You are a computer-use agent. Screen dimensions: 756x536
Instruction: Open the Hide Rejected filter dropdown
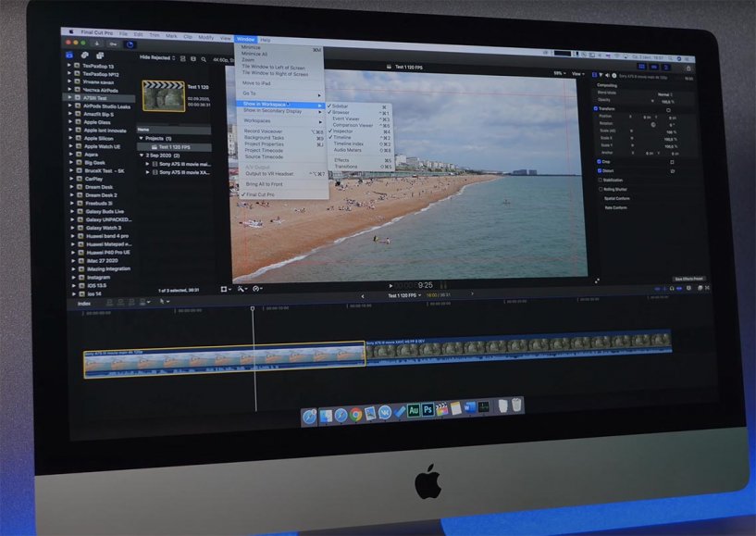click(157, 57)
